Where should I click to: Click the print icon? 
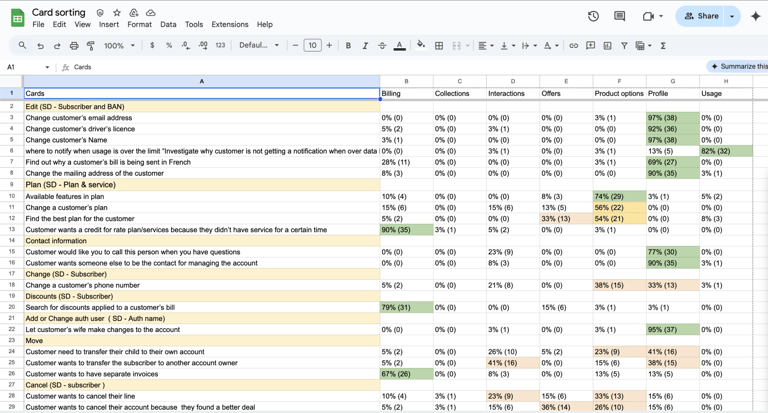click(x=74, y=46)
